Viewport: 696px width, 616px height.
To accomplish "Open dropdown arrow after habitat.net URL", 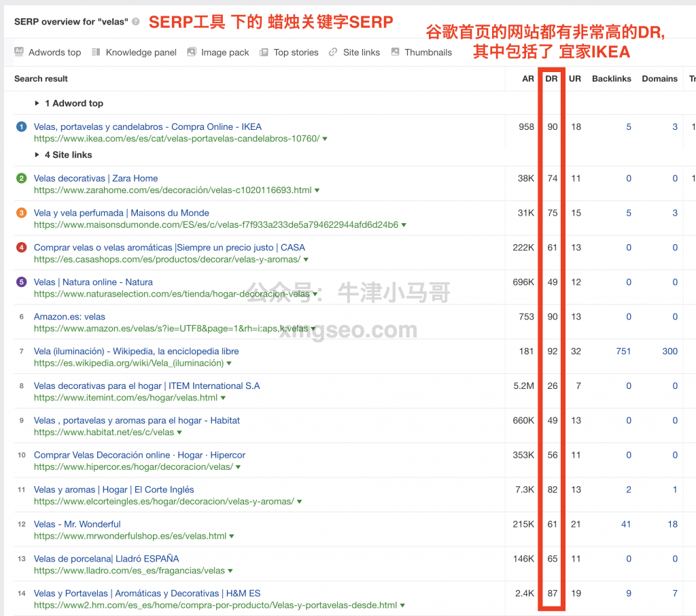I will point(179,433).
